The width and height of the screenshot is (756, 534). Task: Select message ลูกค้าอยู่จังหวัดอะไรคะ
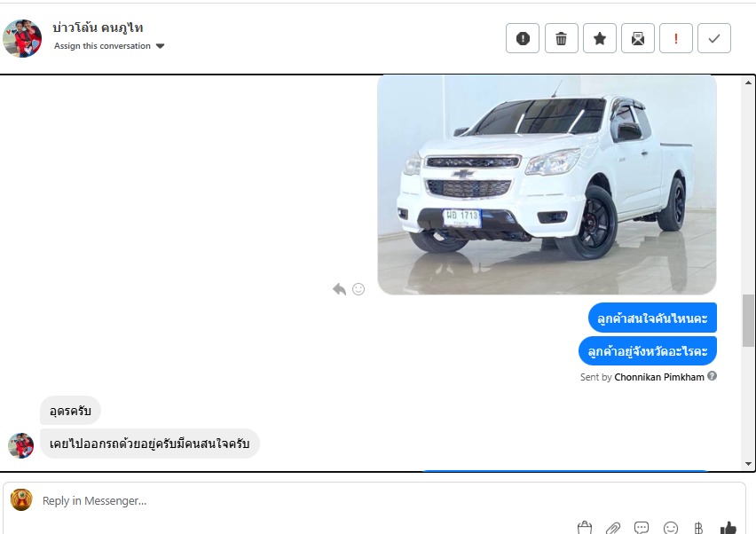pos(648,351)
